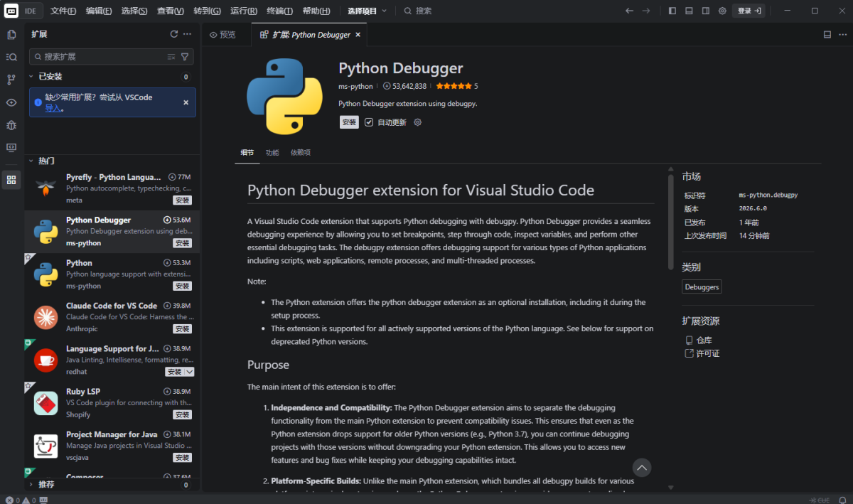Expand the Recommended section
Screen dimensions: 853x504
coord(31,484)
